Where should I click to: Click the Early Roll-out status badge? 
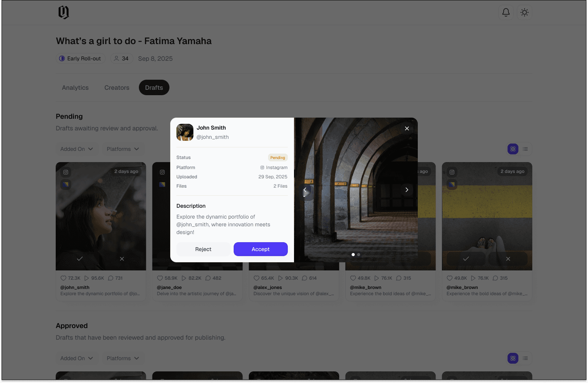[x=80, y=58]
